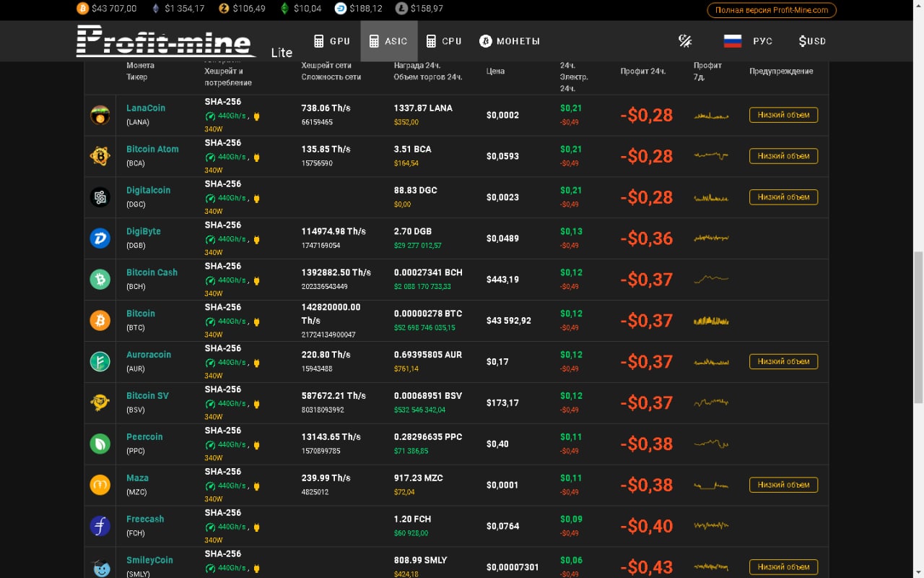Click Низкий объем warning in Auroracoin row
Viewport: 924px width, 578px height.
[783, 361]
